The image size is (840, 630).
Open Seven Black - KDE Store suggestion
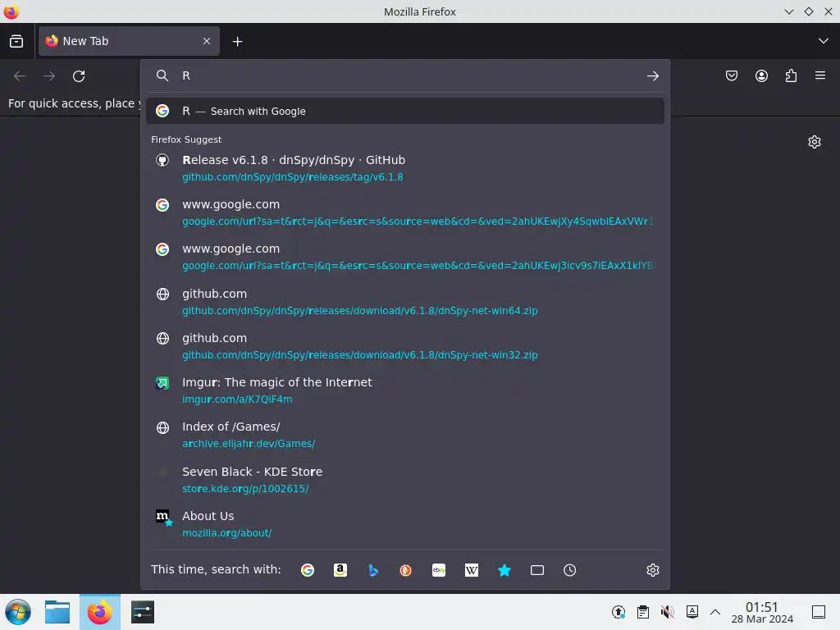point(405,479)
